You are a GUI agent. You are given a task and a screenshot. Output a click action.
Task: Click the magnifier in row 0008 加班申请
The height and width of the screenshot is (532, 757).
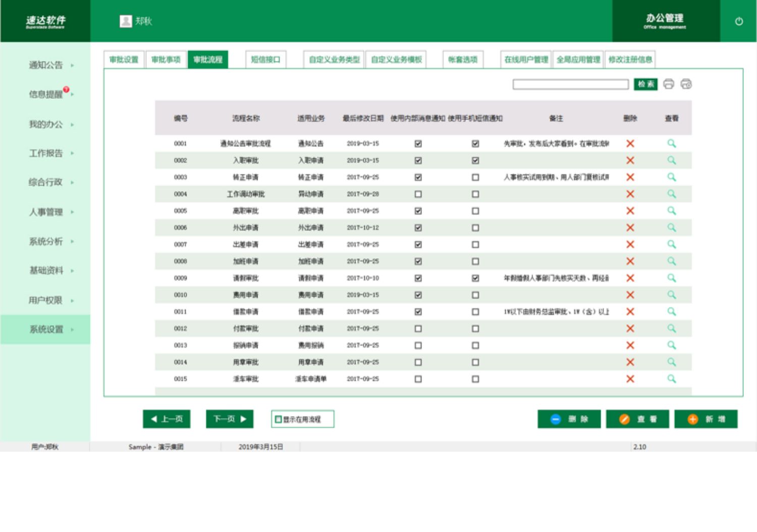click(672, 261)
